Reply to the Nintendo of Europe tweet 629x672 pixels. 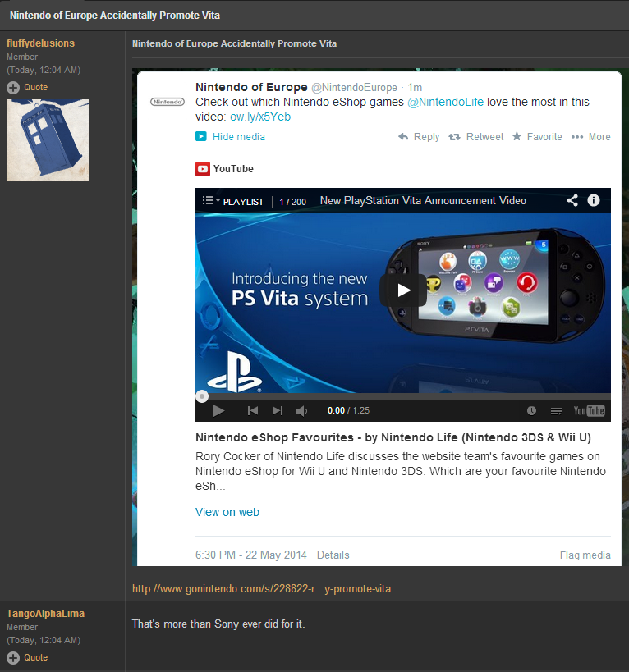click(419, 137)
